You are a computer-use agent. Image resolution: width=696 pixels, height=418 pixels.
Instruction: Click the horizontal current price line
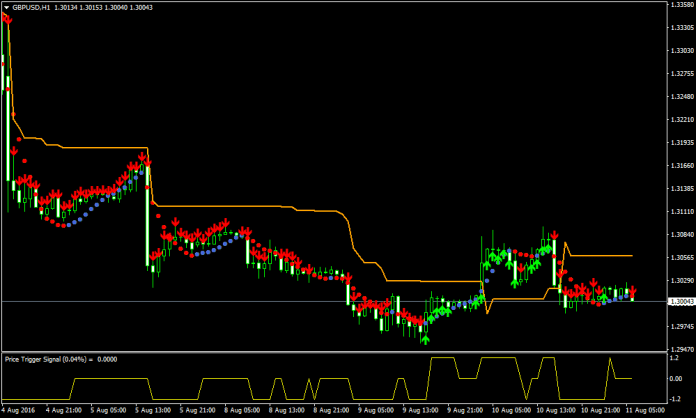click(x=300, y=301)
